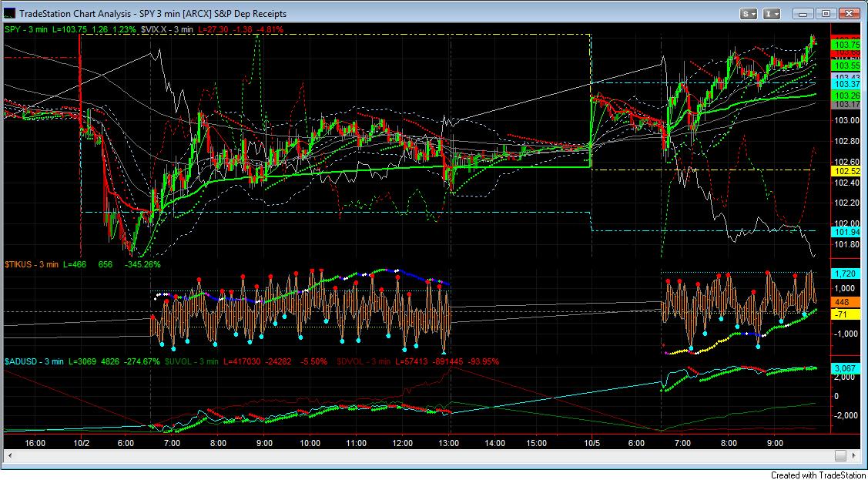Click the orange 448 TIKUS axis marker

846,302
